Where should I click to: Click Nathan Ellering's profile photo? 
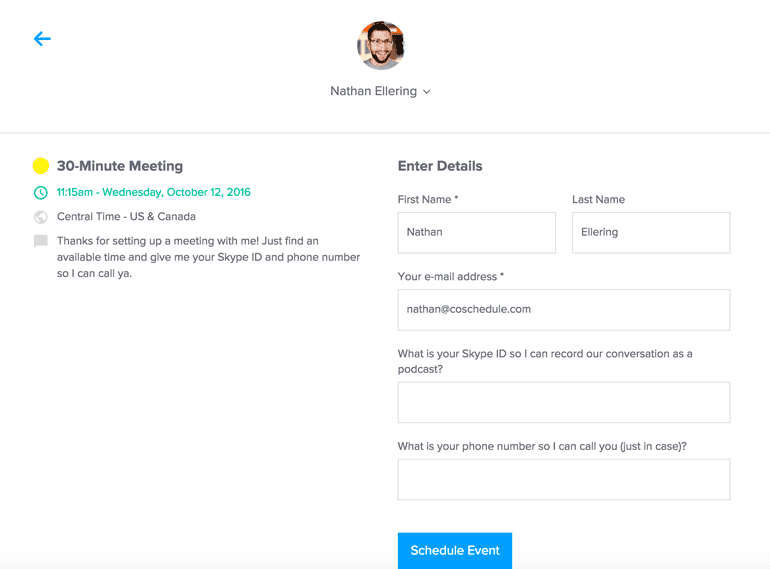pos(381,45)
